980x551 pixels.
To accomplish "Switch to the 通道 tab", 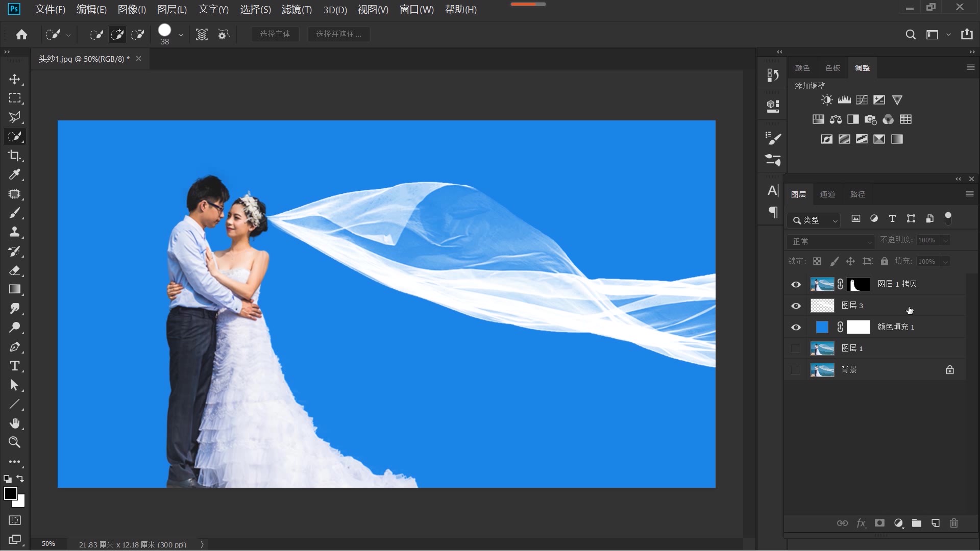I will [827, 194].
